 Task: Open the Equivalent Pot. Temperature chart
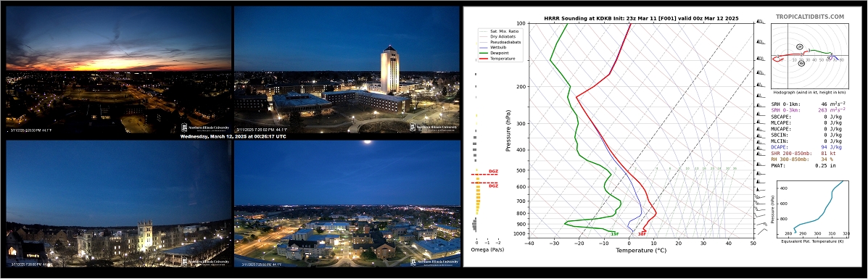[x=817, y=211]
